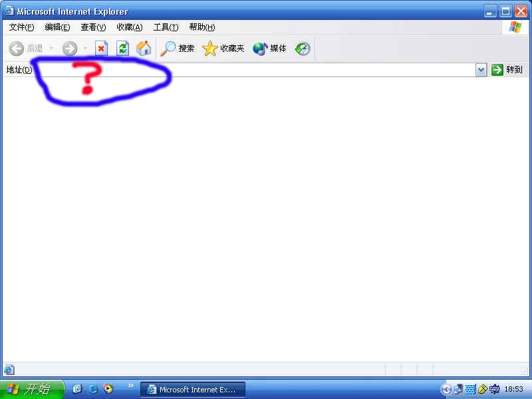Open the Forward history dropdown arrow

85,49
